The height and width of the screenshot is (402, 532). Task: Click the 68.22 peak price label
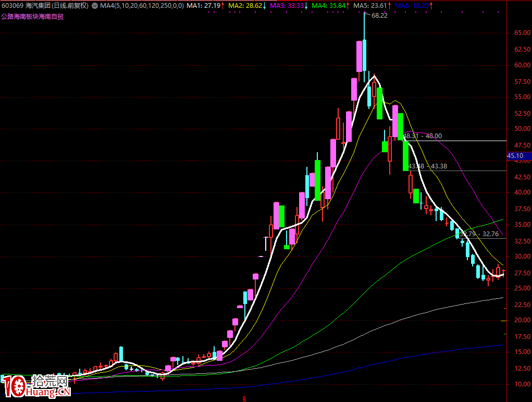[x=379, y=16]
